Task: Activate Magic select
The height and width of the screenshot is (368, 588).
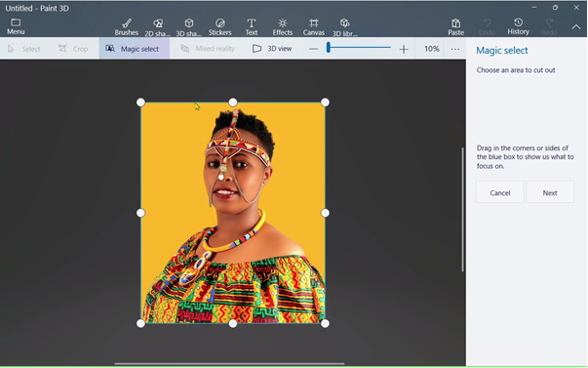Action: click(x=135, y=49)
